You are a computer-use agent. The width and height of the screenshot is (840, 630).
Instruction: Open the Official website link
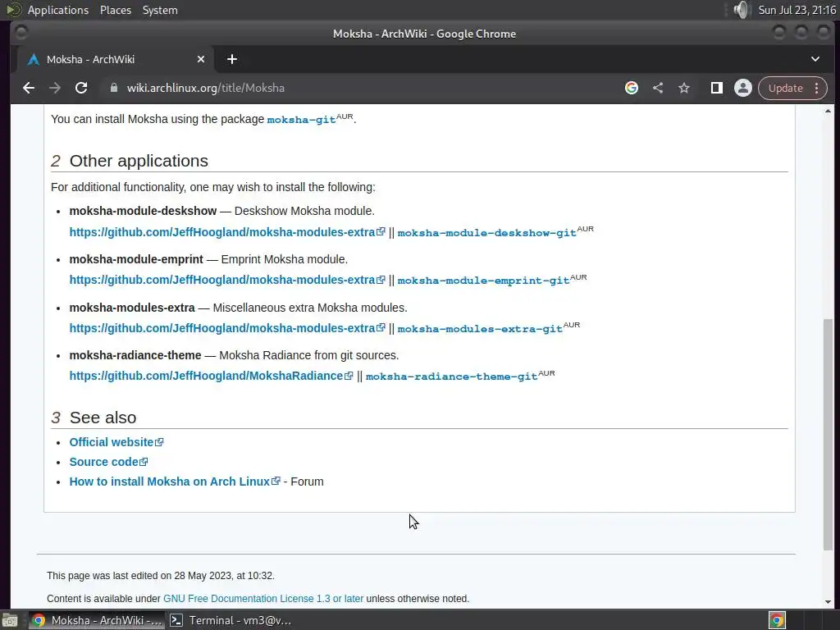[x=116, y=442]
